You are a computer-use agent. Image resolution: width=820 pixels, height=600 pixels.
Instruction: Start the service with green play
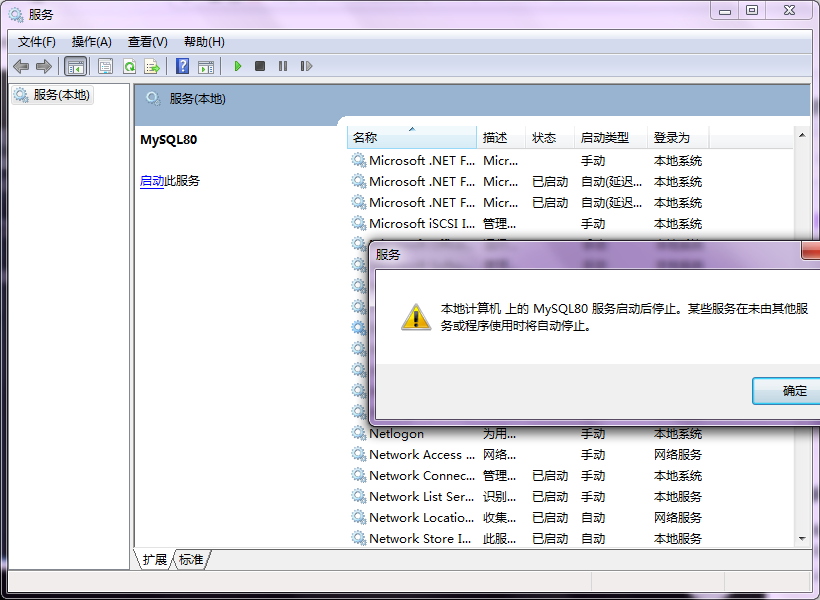click(x=238, y=66)
